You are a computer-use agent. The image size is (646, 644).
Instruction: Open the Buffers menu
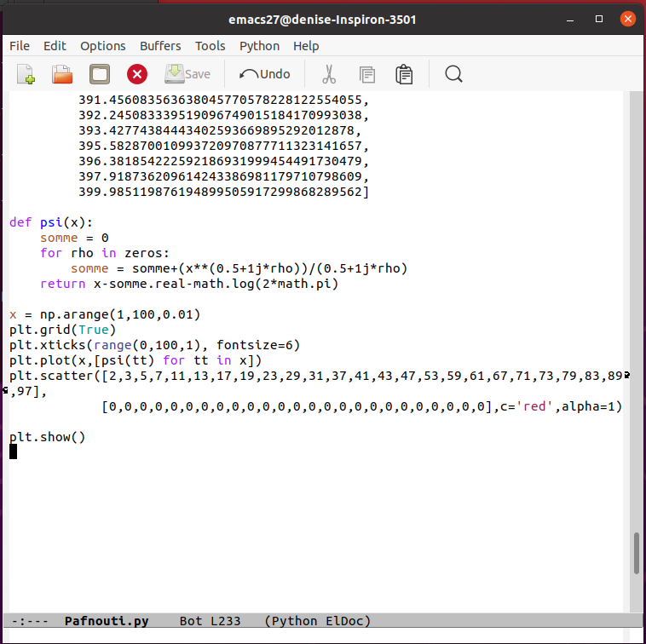click(x=160, y=46)
